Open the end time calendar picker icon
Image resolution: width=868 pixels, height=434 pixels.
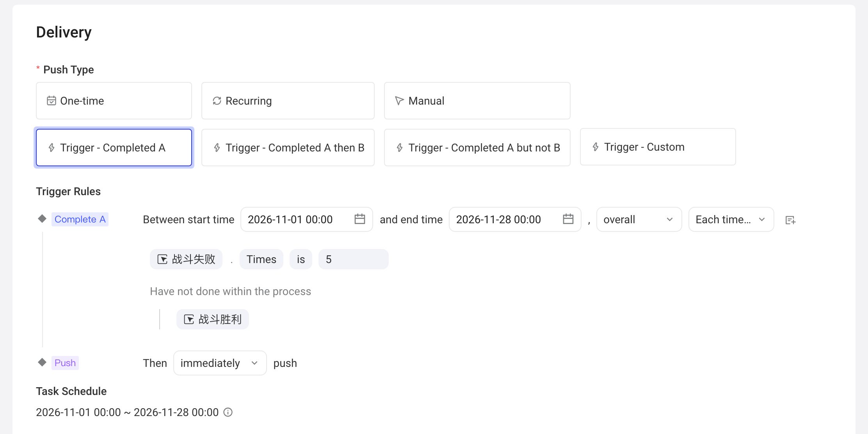(568, 219)
